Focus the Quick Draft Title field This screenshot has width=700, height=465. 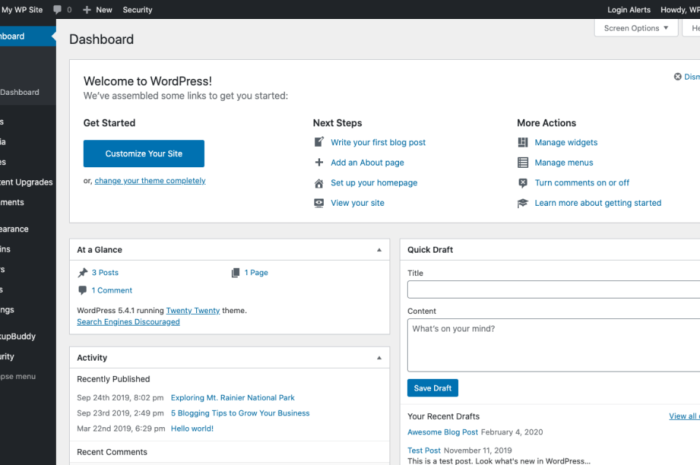pos(554,290)
